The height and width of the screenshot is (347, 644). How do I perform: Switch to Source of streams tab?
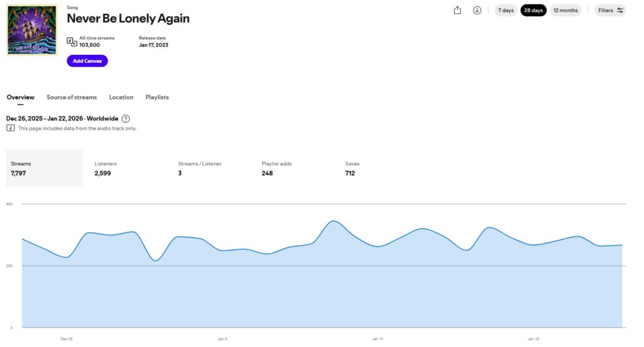tap(72, 97)
